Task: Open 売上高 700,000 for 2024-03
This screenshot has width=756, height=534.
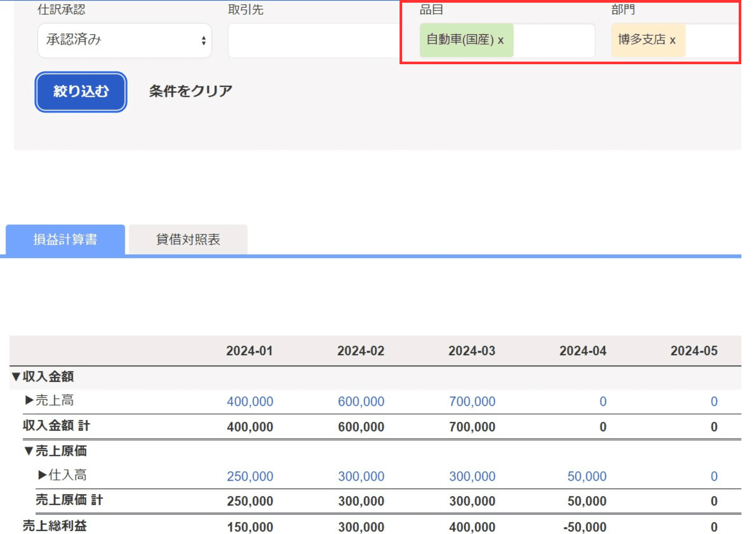Action: pos(472,401)
